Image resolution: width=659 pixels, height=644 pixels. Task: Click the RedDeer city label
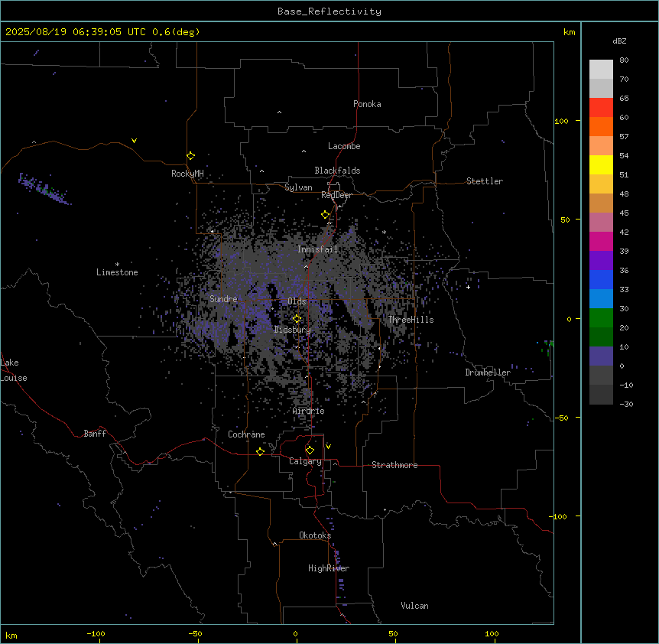[x=336, y=195]
